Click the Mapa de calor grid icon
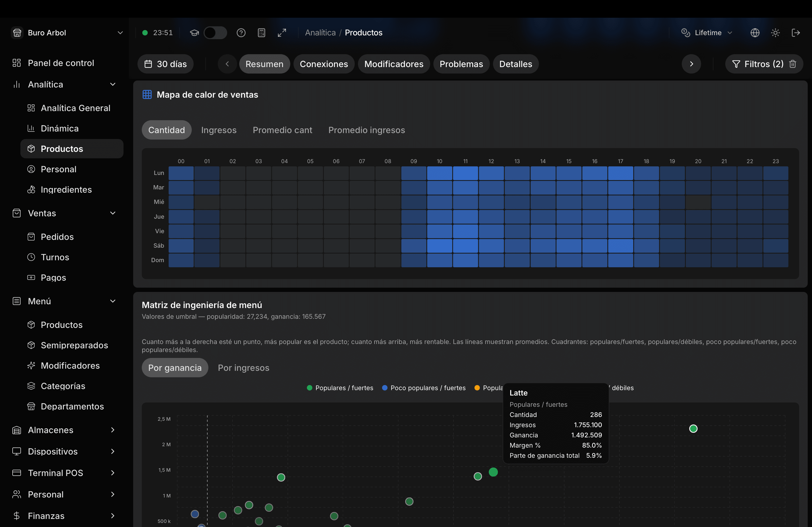This screenshot has width=812, height=527. coord(147,95)
